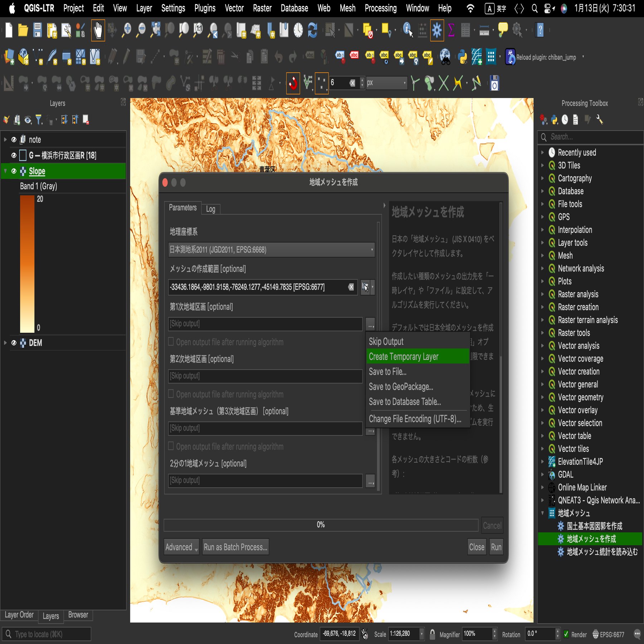
Task: Open Processing Toolbox history clock
Action: pos(565,119)
